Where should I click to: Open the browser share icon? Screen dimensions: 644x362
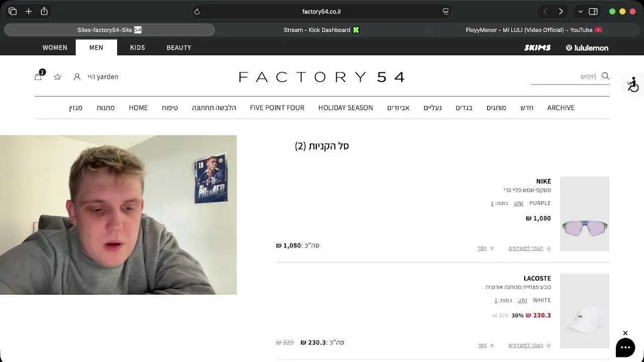pyautogui.click(x=44, y=11)
